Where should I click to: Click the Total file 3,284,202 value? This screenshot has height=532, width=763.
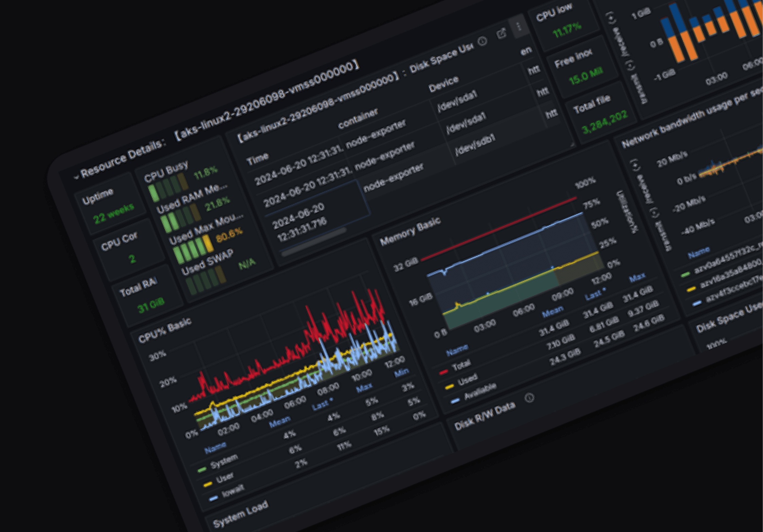coord(604,122)
